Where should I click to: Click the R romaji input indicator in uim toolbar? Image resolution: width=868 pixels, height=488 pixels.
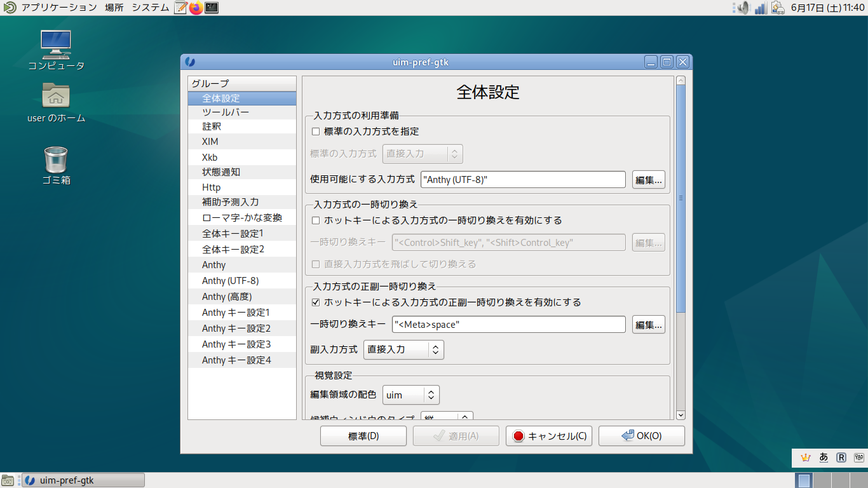[841, 457]
